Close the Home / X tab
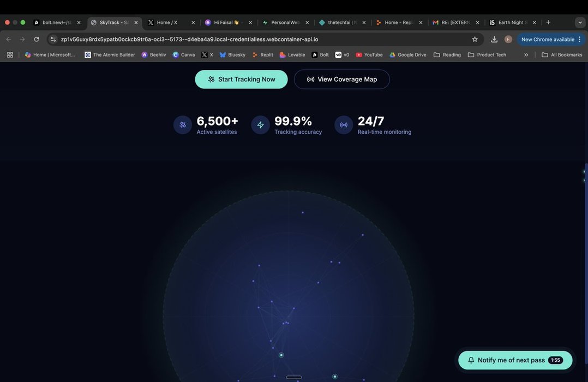Image resolution: width=588 pixels, height=382 pixels. pyautogui.click(x=193, y=22)
